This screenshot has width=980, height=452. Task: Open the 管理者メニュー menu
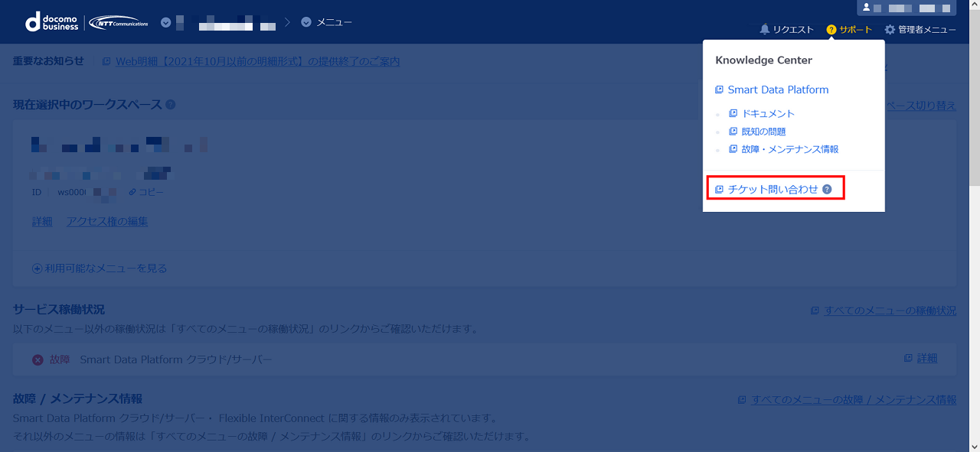[920, 30]
